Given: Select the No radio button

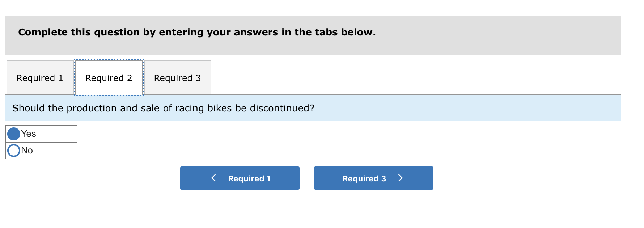Looking at the screenshot, I should pyautogui.click(x=14, y=151).
